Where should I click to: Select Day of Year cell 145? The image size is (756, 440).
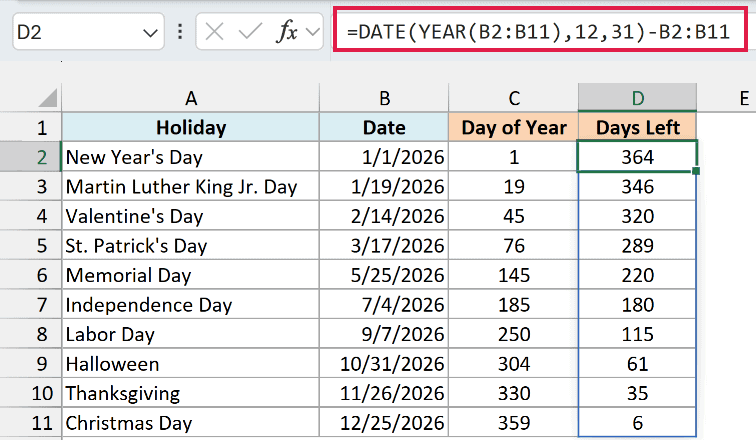(x=513, y=275)
